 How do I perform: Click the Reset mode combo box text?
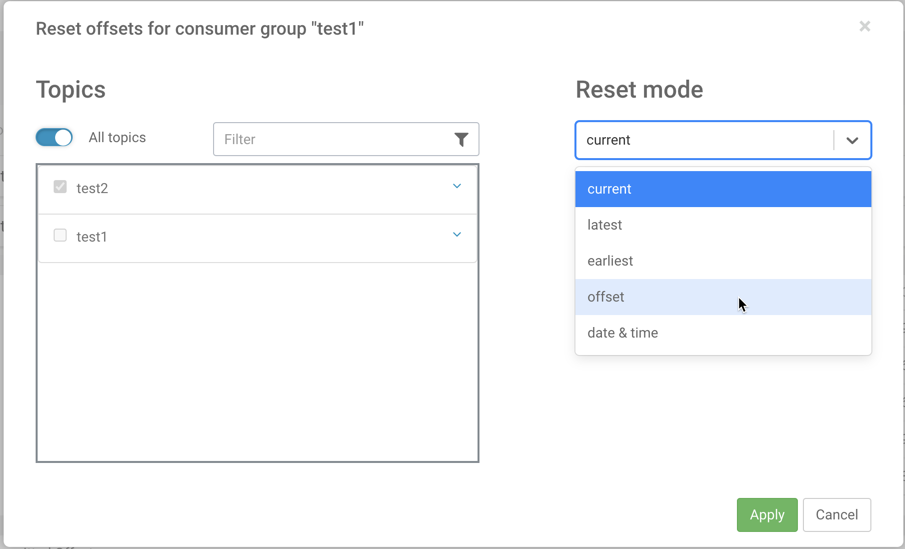click(x=700, y=141)
